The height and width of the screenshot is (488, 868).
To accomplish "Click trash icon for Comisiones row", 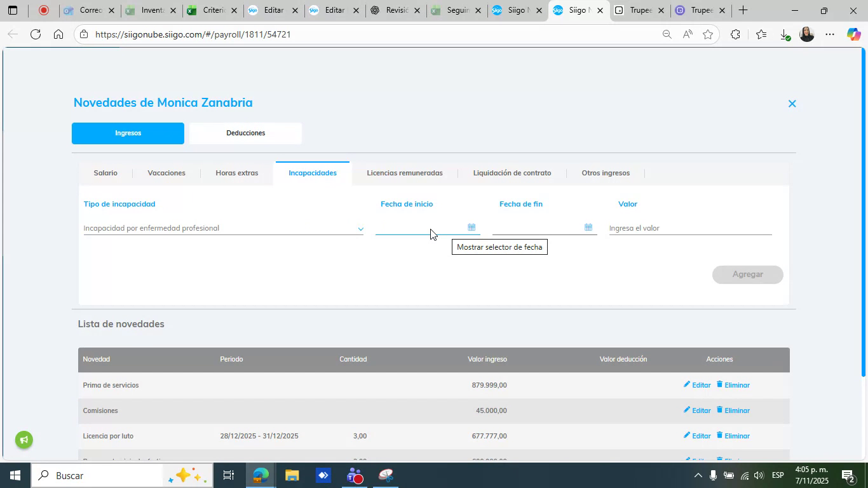I will point(720,410).
